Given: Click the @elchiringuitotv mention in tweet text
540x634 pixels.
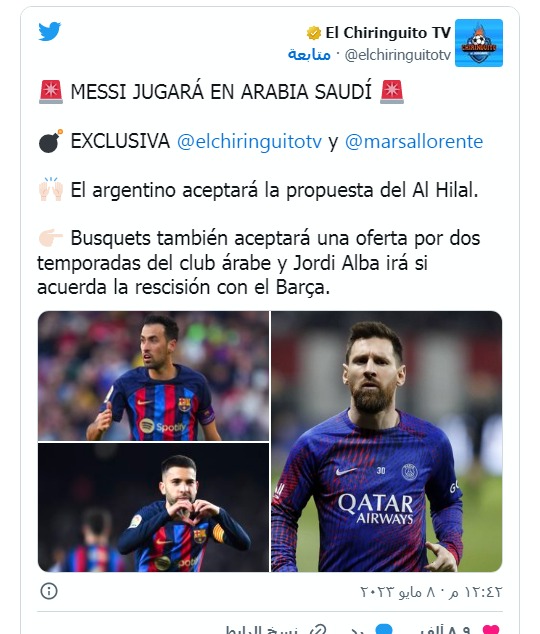Looking at the screenshot, I should [249, 142].
